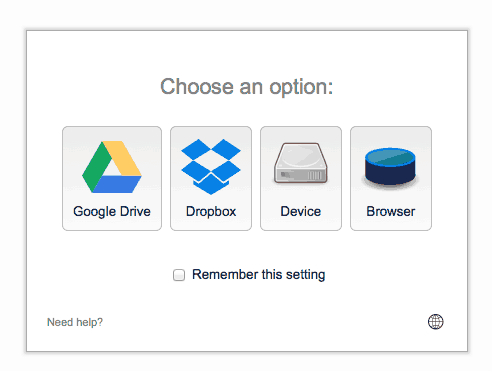Click the 'Choose an option:' heading
This screenshot has height=371, width=492.
(x=247, y=87)
